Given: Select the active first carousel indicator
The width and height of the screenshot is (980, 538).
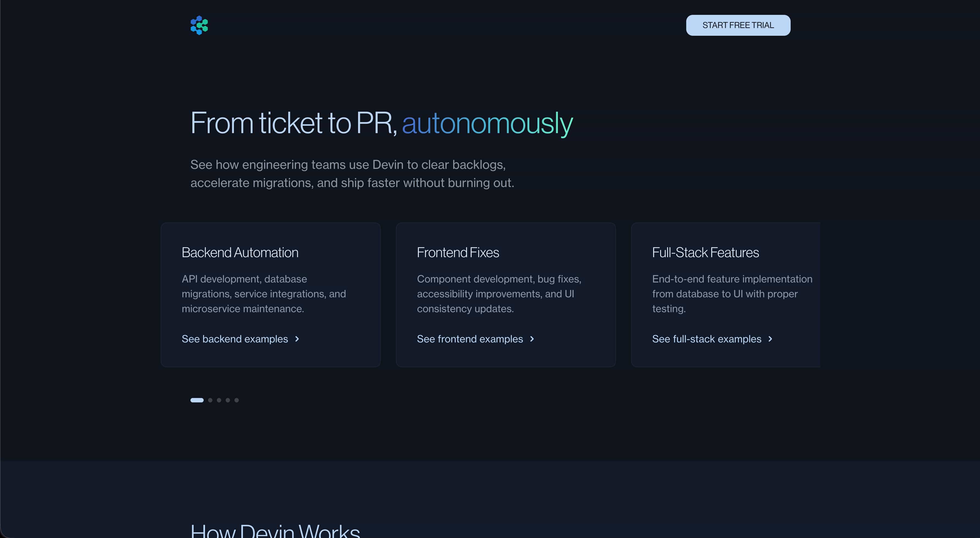Looking at the screenshot, I should (197, 400).
